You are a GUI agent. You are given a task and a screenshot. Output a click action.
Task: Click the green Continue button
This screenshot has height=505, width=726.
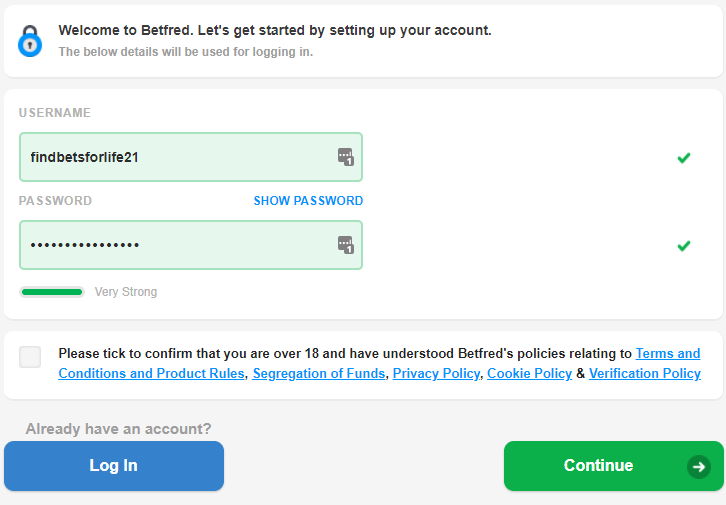613,466
